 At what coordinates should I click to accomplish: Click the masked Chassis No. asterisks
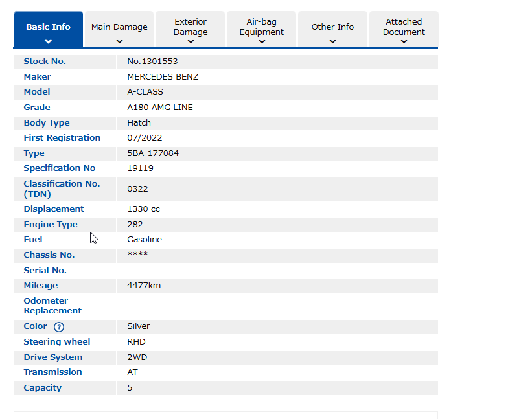tap(137, 255)
